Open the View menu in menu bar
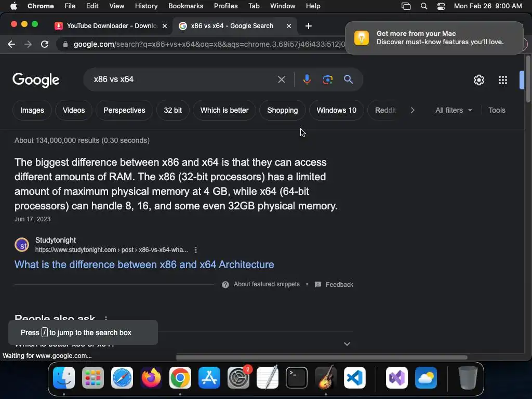Screen dimensions: 532x399 click(x=116, y=6)
